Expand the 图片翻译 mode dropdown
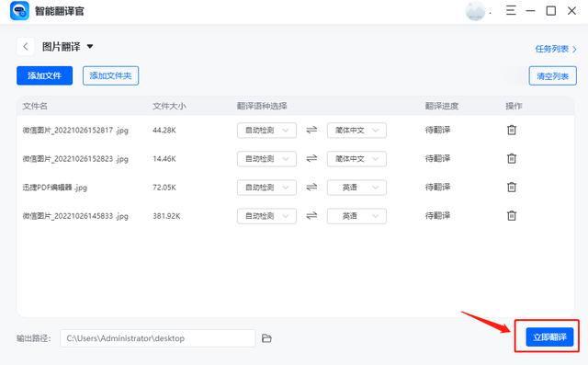 [90, 47]
